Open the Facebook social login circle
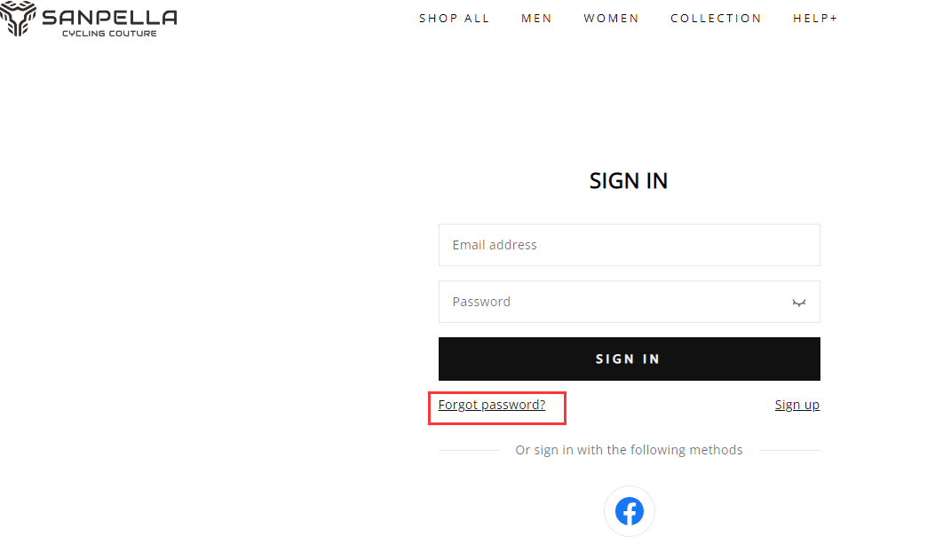Screen dimensions: 927x560 tap(629, 510)
